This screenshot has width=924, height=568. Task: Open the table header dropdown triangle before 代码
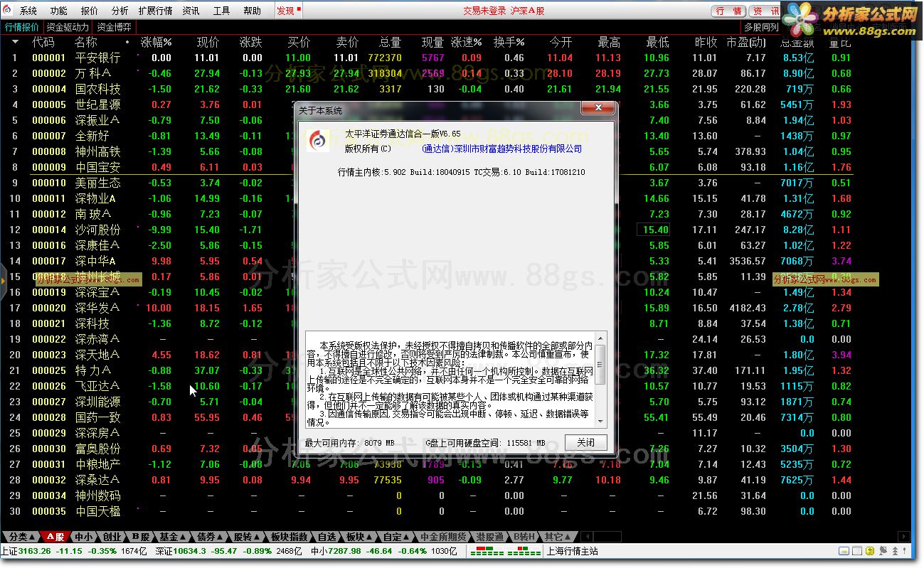[15, 42]
